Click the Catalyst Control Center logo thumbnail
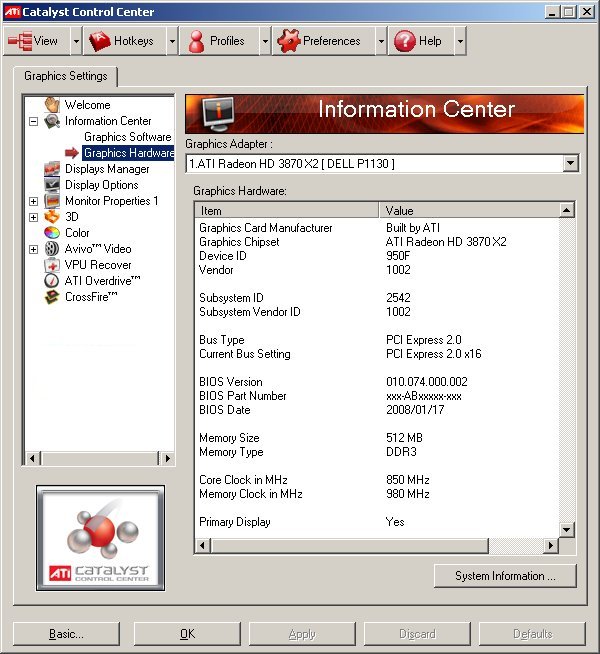This screenshot has width=600, height=654. point(100,538)
